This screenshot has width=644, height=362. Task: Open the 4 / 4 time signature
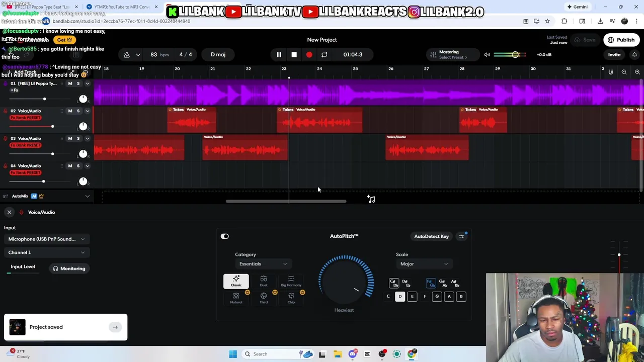pyautogui.click(x=186, y=54)
